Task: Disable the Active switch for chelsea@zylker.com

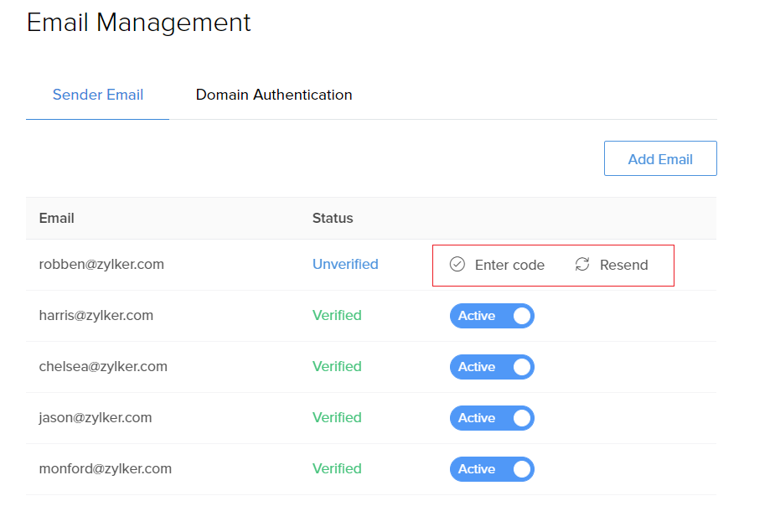Action: (492, 367)
